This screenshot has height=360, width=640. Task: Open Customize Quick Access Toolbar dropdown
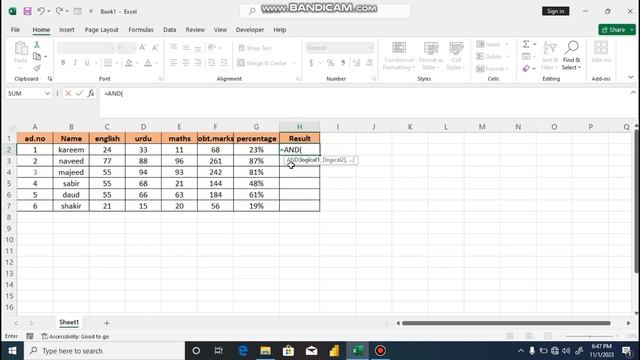pyautogui.click(x=91, y=11)
